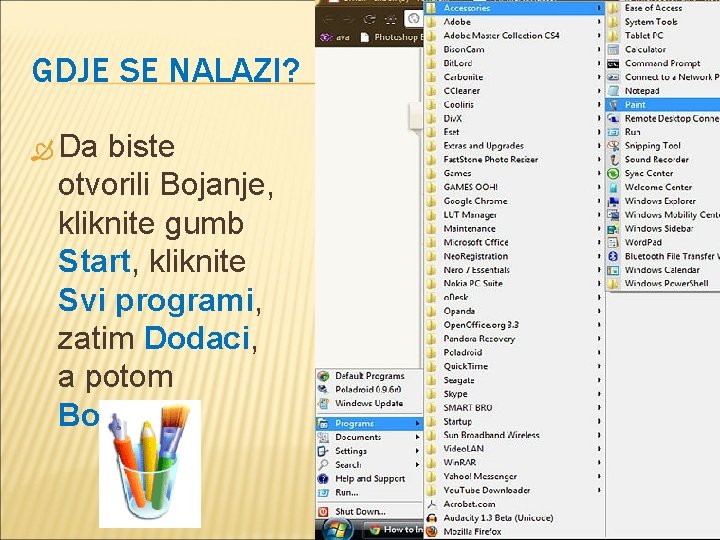Click the red Shut Down icon

pyautogui.click(x=324, y=512)
